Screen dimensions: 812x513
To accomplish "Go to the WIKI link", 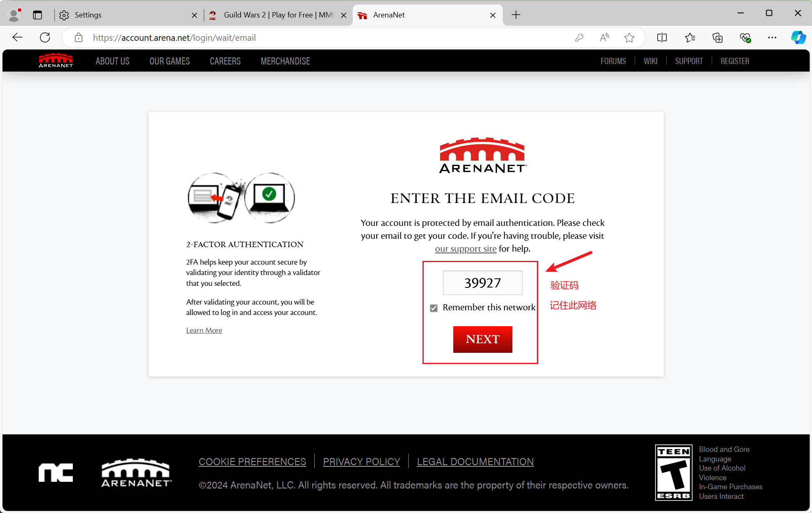I will pyautogui.click(x=651, y=61).
